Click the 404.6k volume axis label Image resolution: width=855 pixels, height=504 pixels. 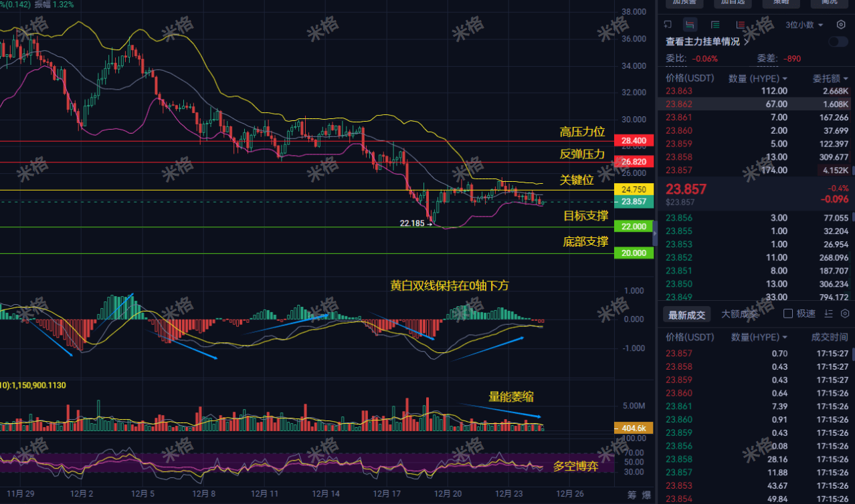(x=633, y=428)
